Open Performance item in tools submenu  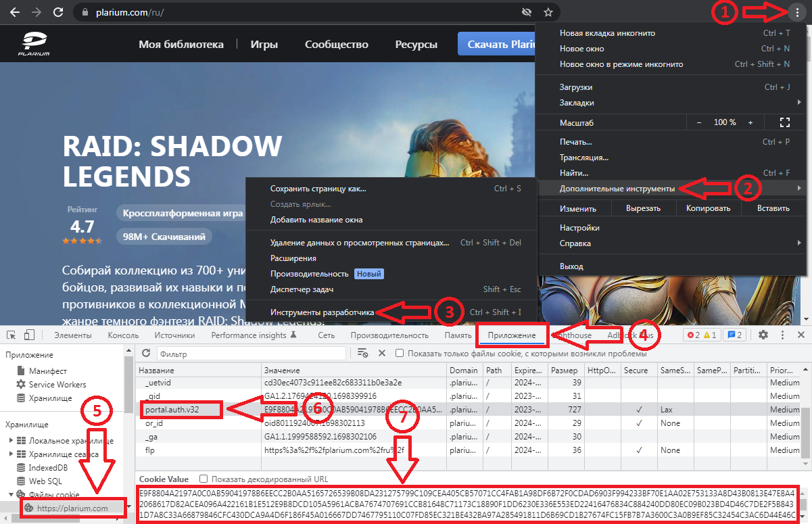point(392,274)
